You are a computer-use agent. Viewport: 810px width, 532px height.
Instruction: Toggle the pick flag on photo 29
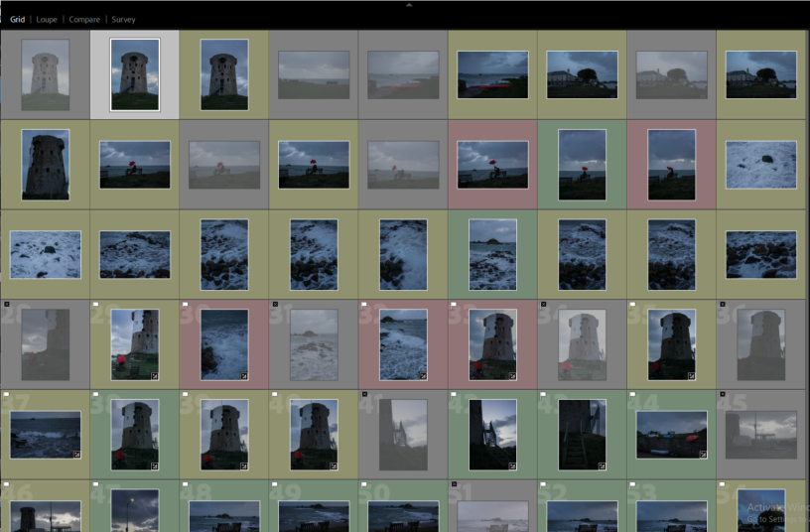pyautogui.click(x=96, y=305)
